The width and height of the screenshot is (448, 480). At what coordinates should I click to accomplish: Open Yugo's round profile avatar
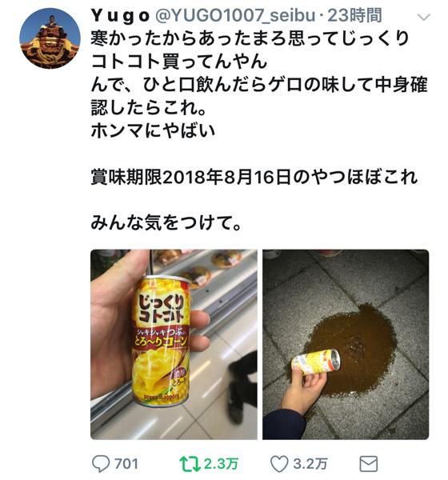[x=50, y=38]
